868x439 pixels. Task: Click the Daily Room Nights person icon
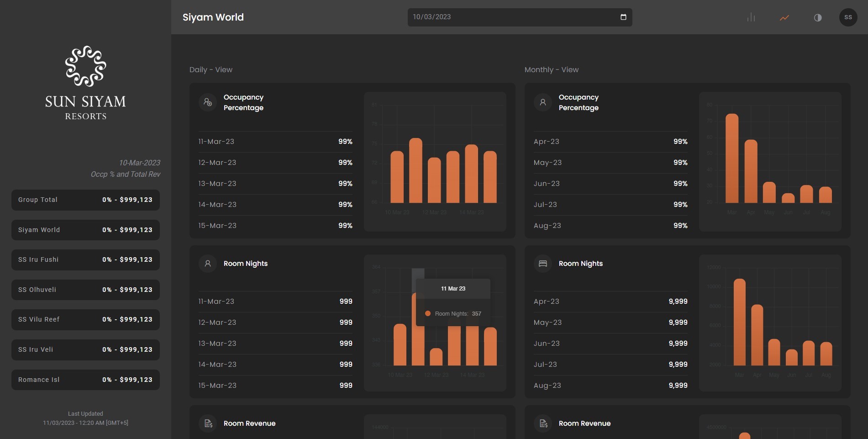coord(208,264)
